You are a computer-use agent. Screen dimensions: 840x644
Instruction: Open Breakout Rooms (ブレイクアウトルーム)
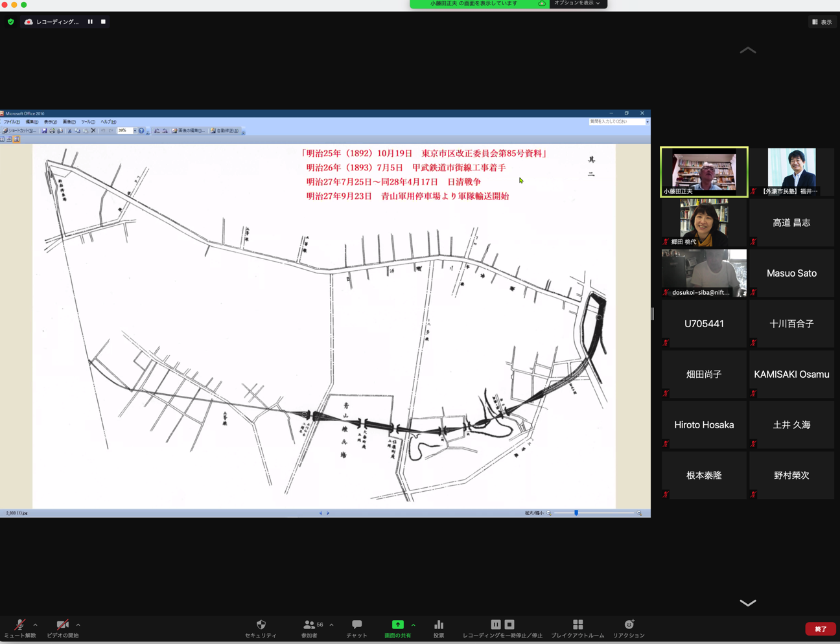click(x=577, y=628)
